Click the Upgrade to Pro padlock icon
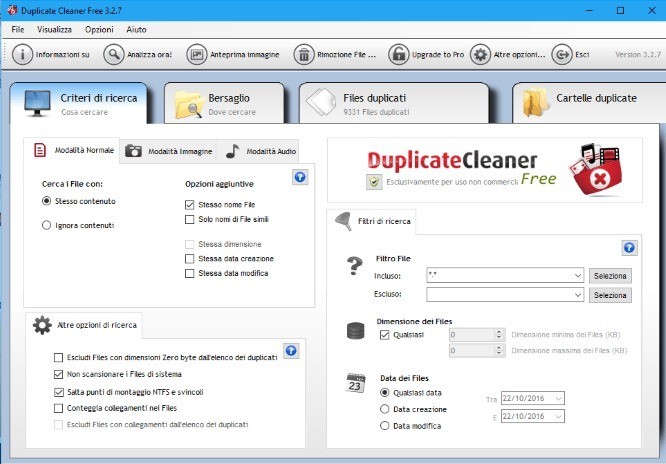 pyautogui.click(x=399, y=54)
